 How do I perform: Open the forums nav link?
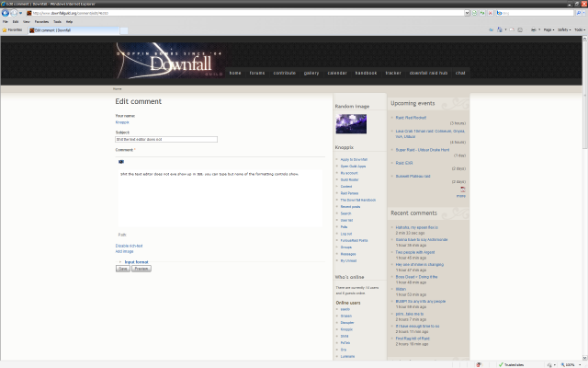pos(257,74)
